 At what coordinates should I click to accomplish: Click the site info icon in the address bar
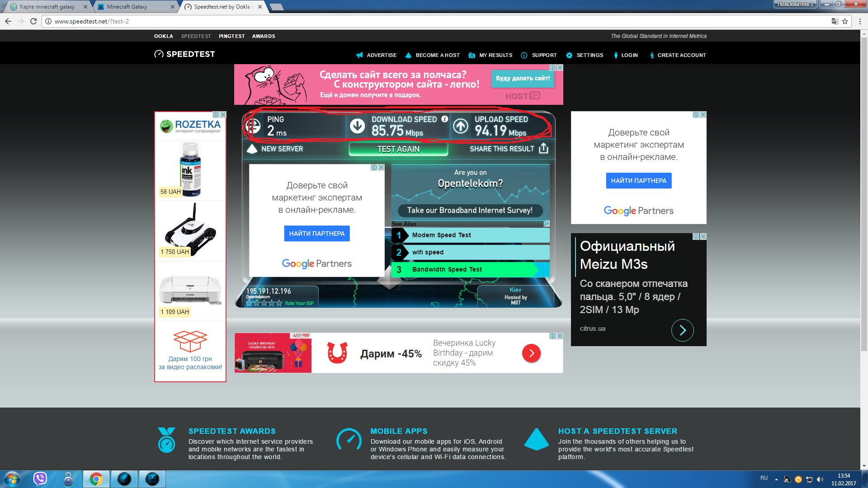click(x=48, y=21)
